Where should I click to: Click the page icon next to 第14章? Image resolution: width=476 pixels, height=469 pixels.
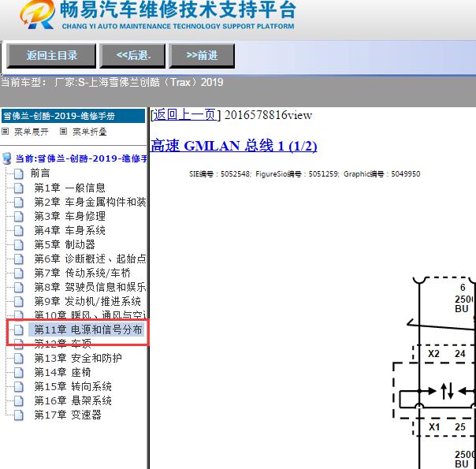coord(18,373)
